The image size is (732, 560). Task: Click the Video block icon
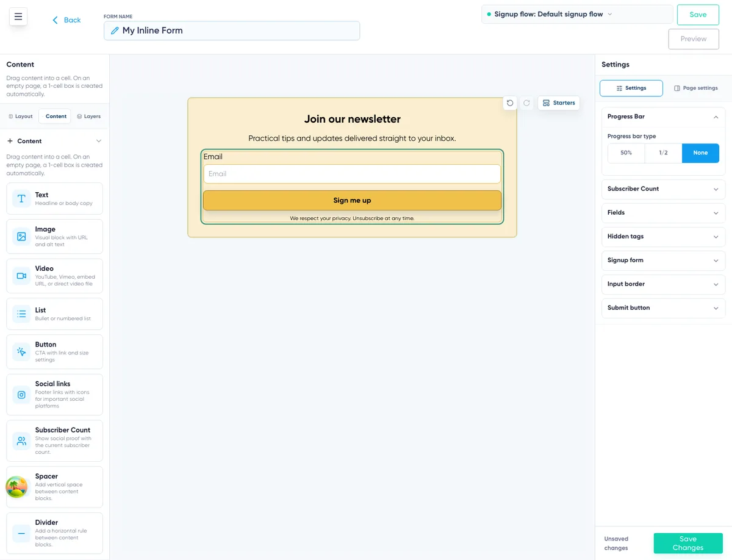pyautogui.click(x=21, y=276)
